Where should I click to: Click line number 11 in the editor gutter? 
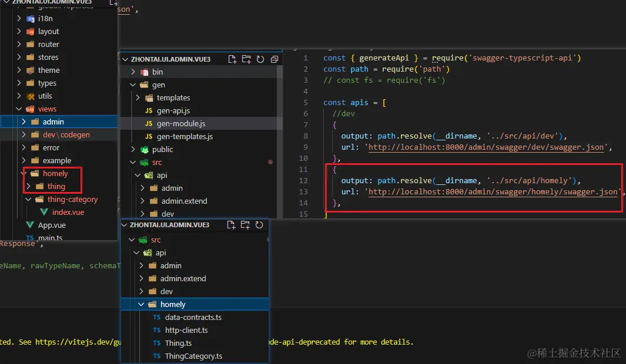click(x=303, y=170)
